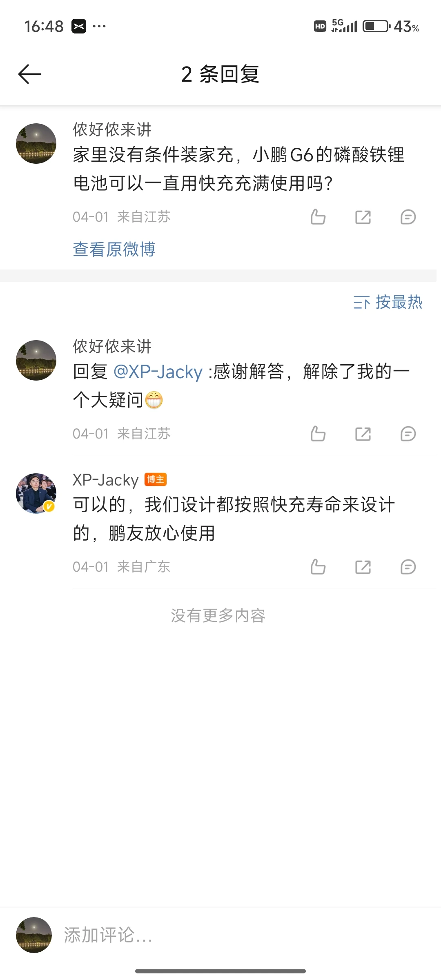Open the 按最热 sort dropdown
The image size is (441, 980).
point(388,302)
